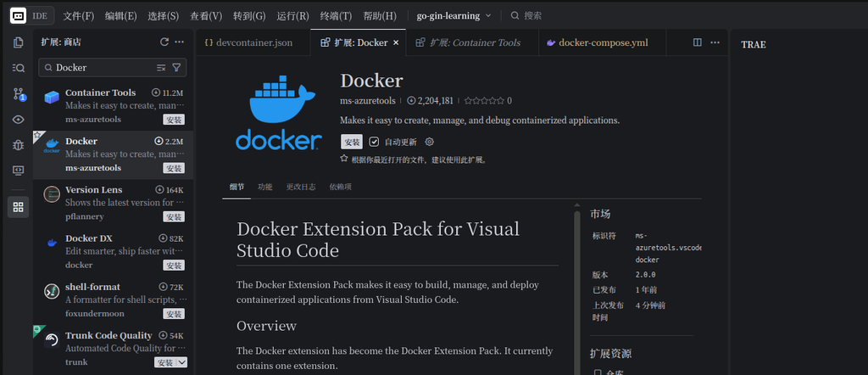Open the Remote Explorer monitor icon
This screenshot has width=868, height=375.
19,171
